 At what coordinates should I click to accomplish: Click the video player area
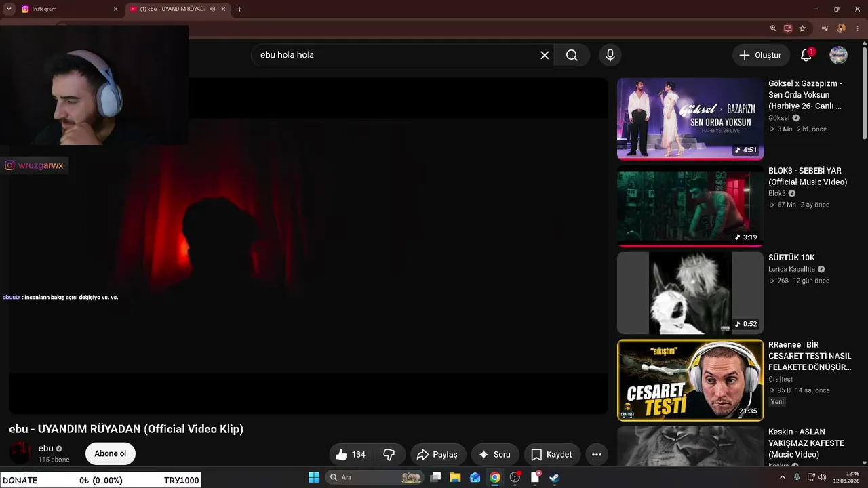(x=308, y=245)
